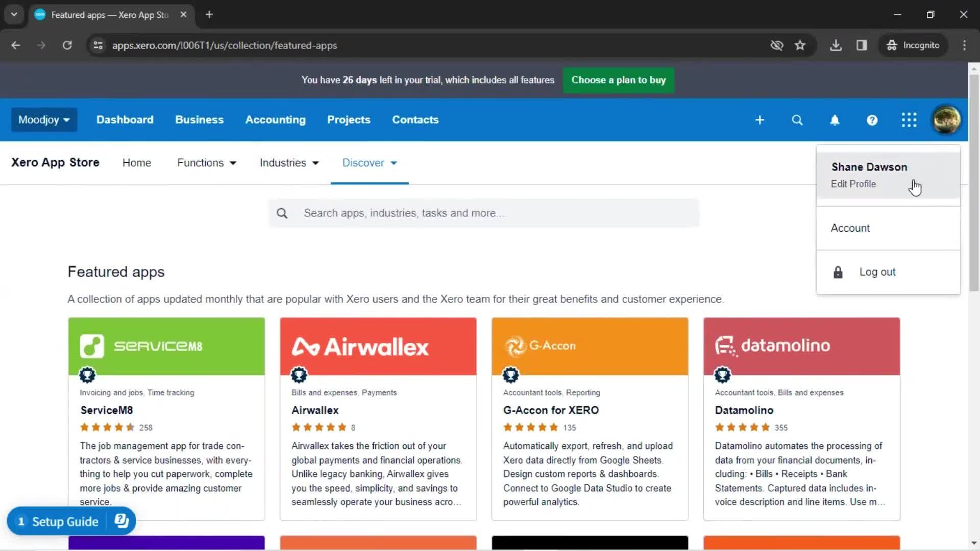Open Shane Dawson Edit Profile
Screen dimensions: 980x551
point(888,175)
